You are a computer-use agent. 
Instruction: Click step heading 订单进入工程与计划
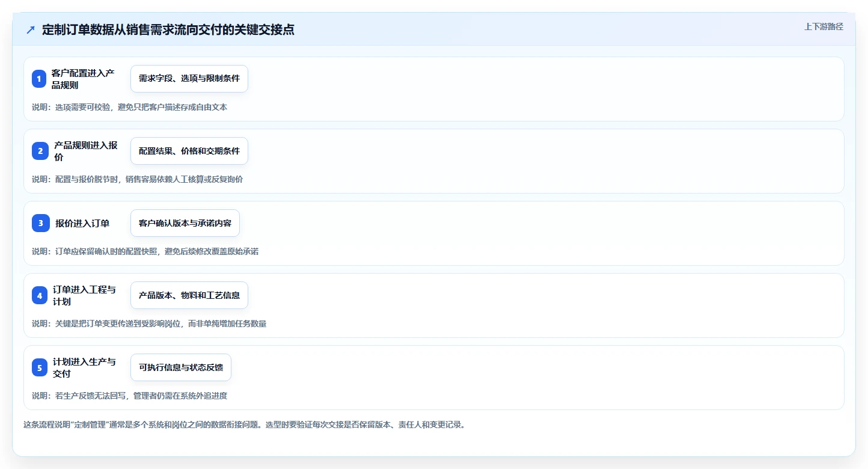tap(85, 295)
